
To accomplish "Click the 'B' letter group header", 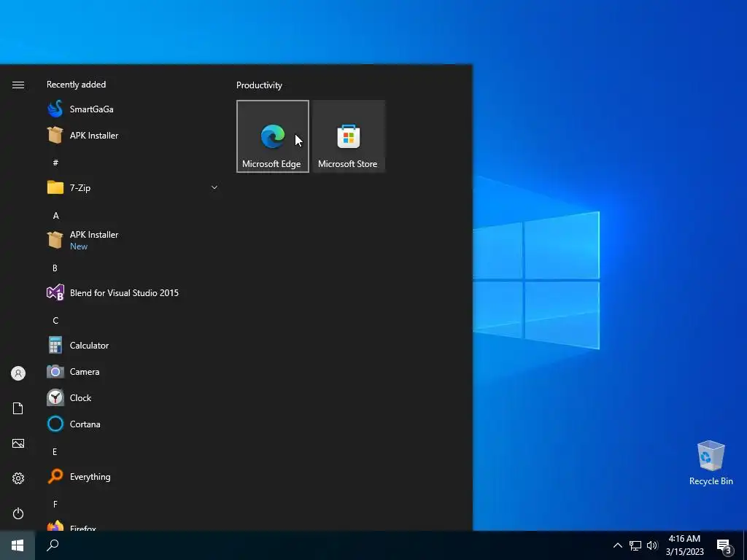I will click(55, 268).
